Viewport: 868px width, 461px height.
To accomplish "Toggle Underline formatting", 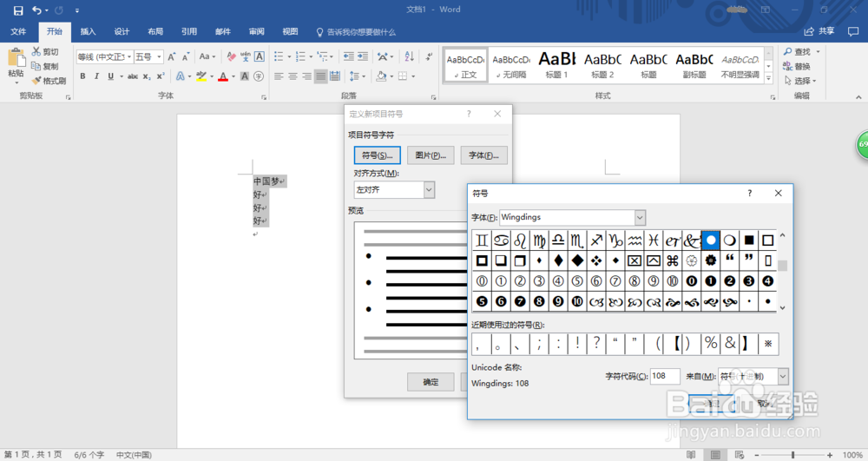I will pyautogui.click(x=111, y=76).
